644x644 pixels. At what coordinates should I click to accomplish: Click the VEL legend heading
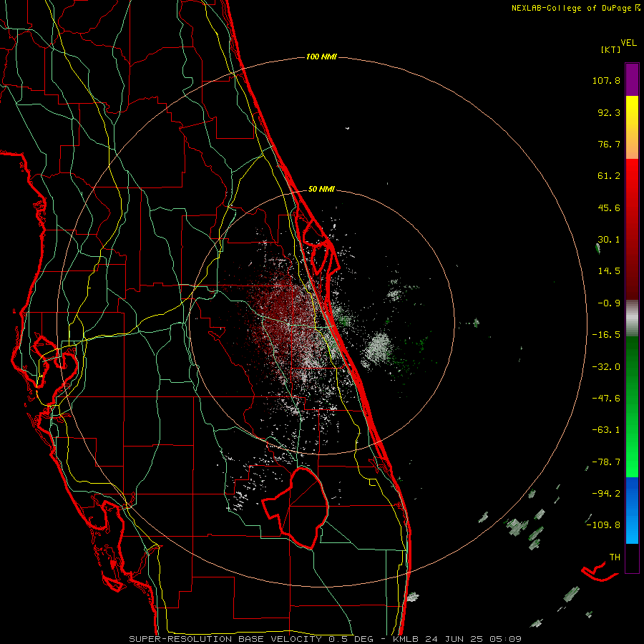[x=628, y=43]
